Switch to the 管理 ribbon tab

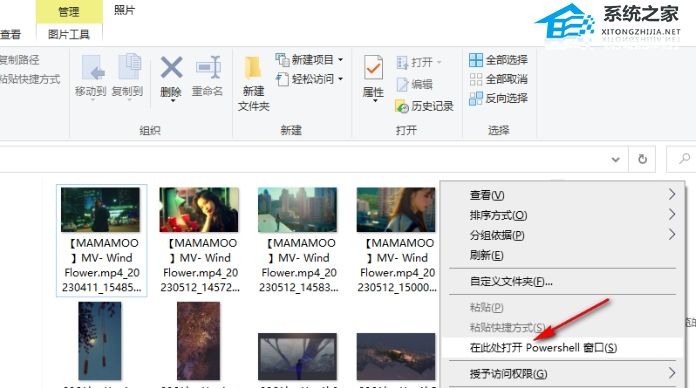tap(69, 12)
